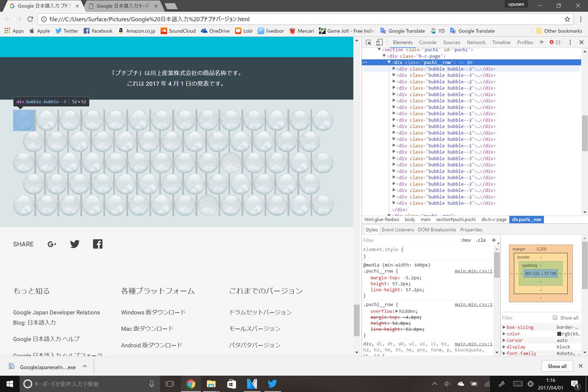This screenshot has width=588, height=392.
Task: Share the page via the Facebook icon
Action: pyautogui.click(x=98, y=244)
